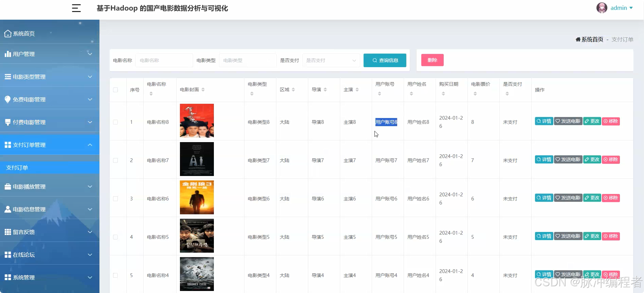This screenshot has width=644, height=293.
Task: Click the briefcase icon for 电影播放管理
Action: (x=8, y=187)
